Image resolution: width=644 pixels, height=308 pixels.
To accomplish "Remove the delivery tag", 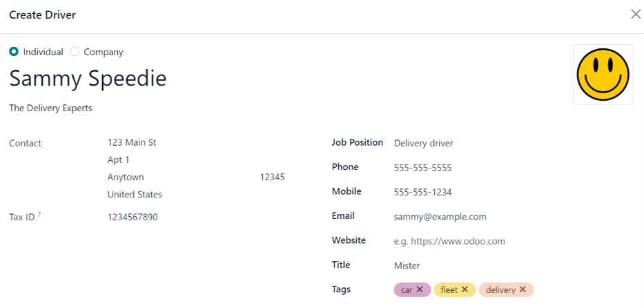I will [523, 290].
